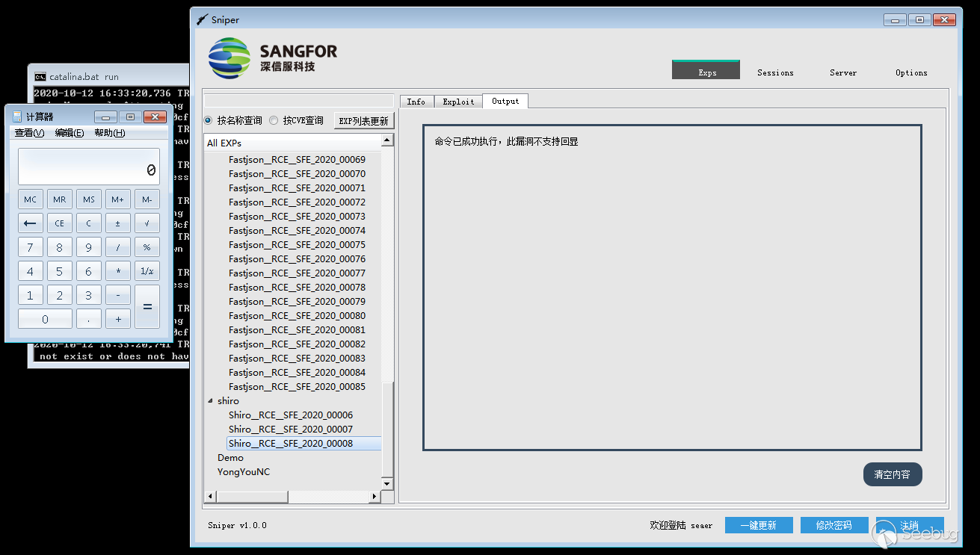
Task: Click the All EXPs list header
Action: pos(293,143)
